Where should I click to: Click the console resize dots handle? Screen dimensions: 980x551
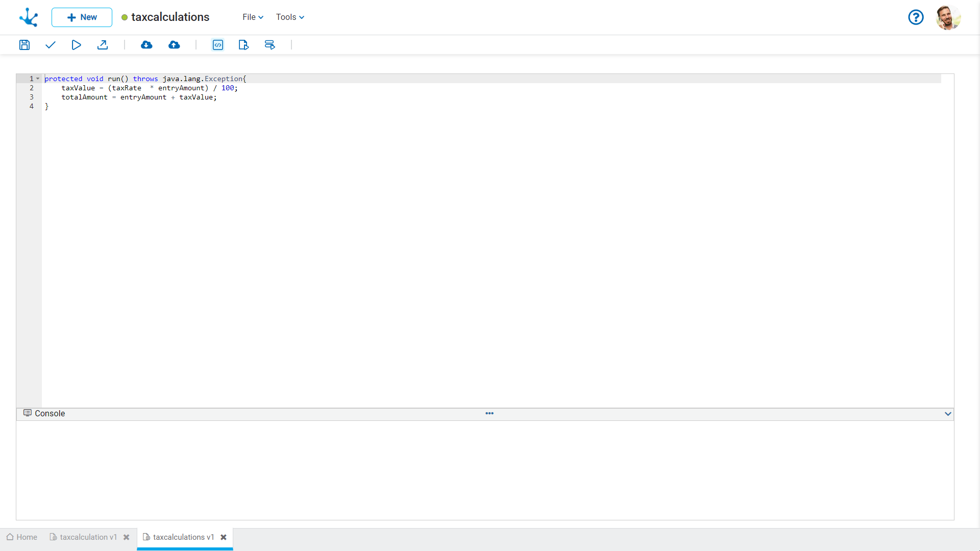click(x=489, y=413)
